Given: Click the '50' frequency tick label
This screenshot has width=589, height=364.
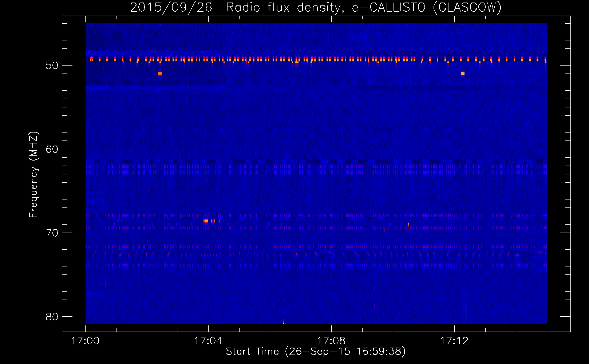Looking at the screenshot, I should pos(52,66).
